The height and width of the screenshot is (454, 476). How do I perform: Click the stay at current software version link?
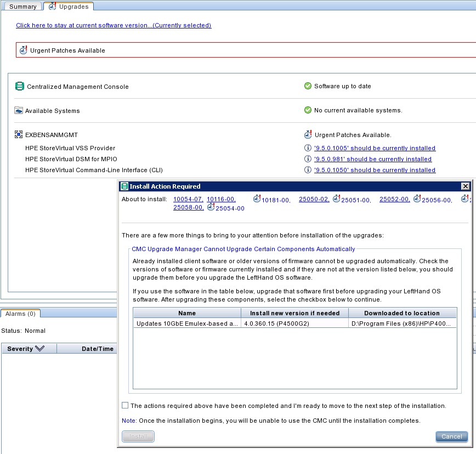pos(114,25)
